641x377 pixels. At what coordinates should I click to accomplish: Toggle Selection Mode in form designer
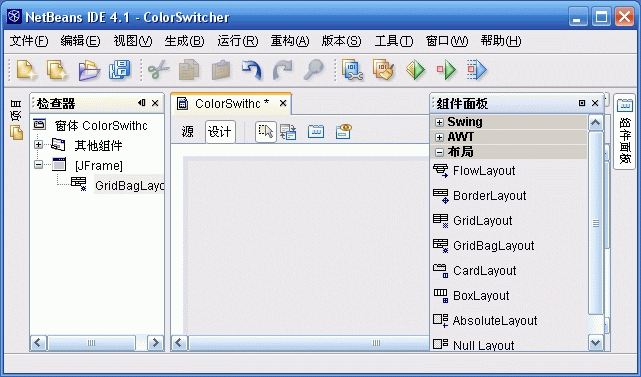[x=266, y=132]
